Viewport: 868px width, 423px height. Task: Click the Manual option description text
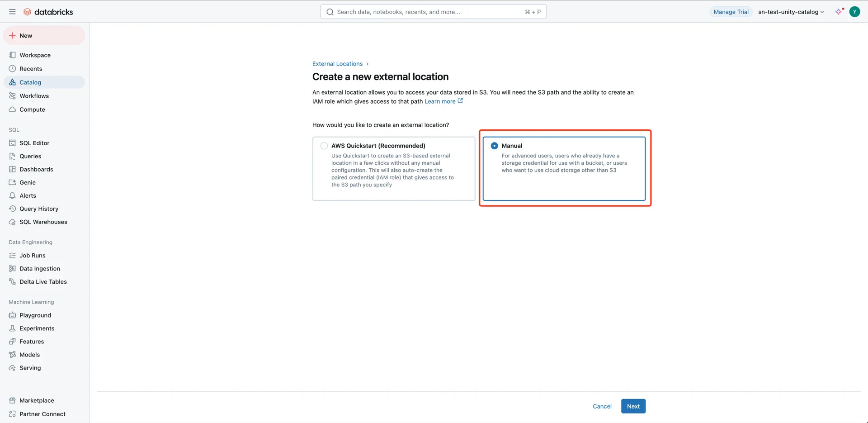click(564, 163)
